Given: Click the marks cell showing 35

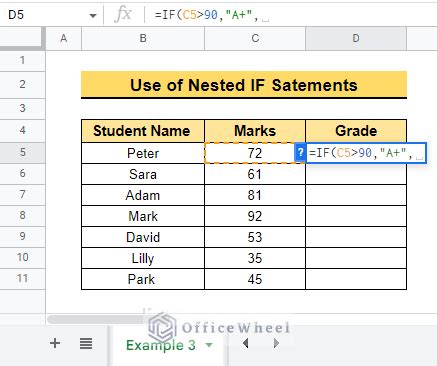Looking at the screenshot, I should coord(255,258).
